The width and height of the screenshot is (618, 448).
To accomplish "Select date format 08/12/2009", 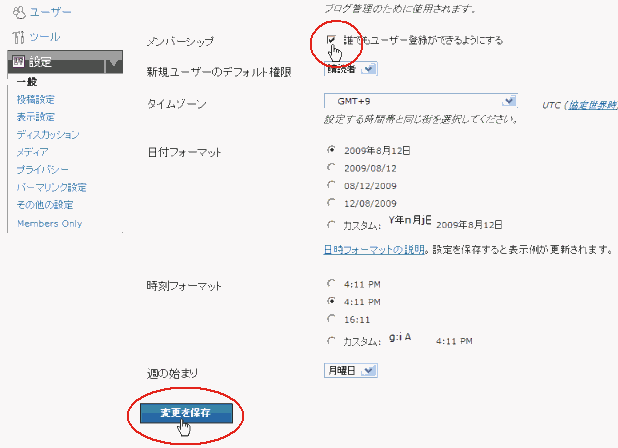I will 331,185.
